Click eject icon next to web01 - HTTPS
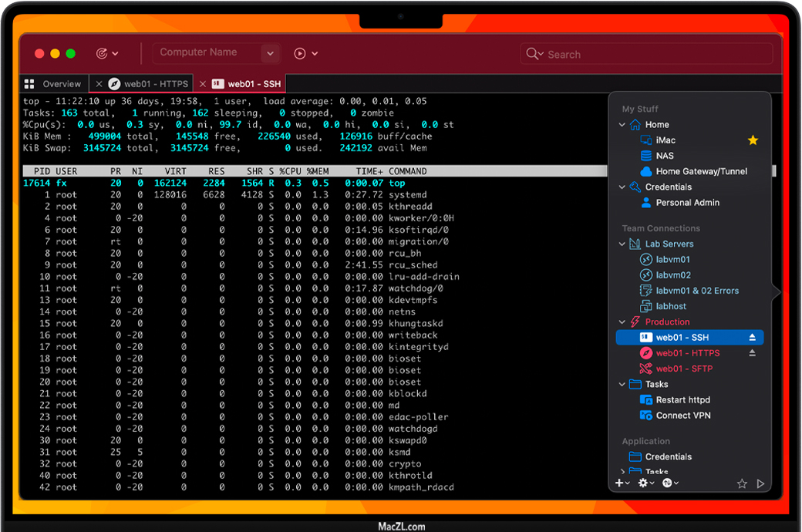The height and width of the screenshot is (532, 802). click(x=753, y=353)
